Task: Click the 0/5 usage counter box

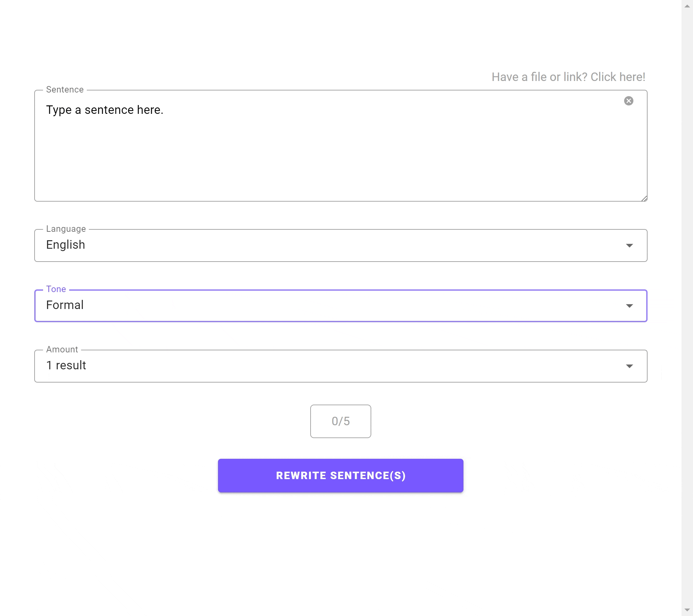Action: click(340, 421)
